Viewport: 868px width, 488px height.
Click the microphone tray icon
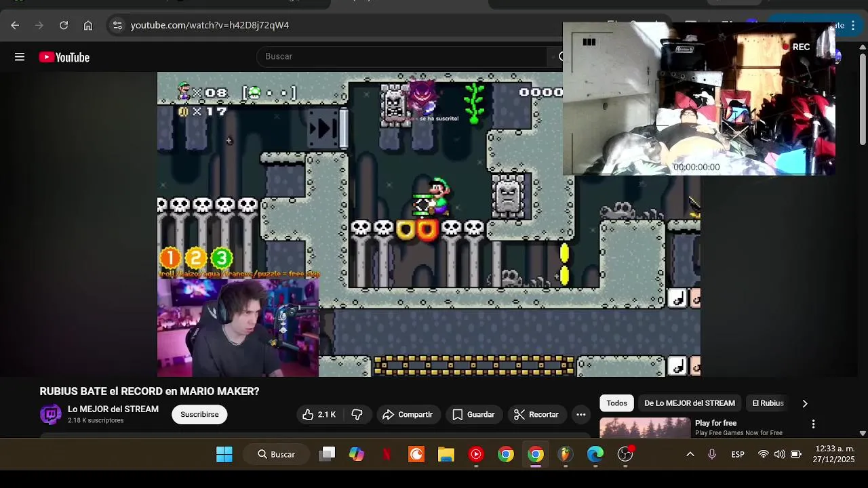point(712,454)
